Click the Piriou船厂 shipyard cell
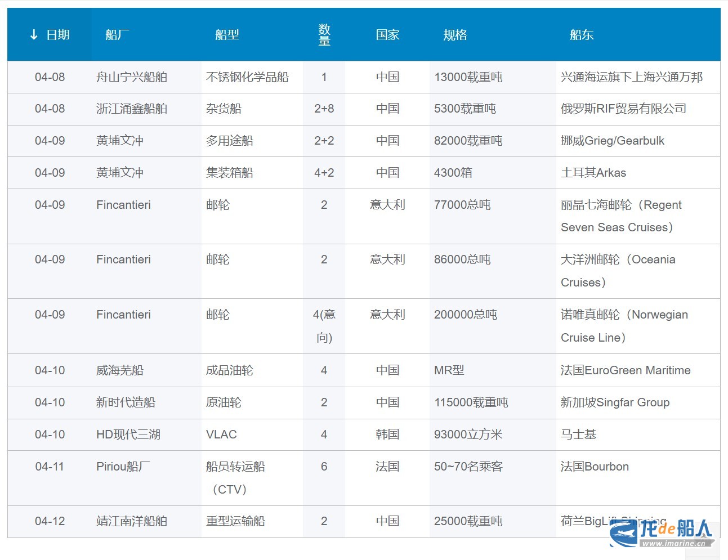Viewport: 728px width, 560px height. [x=123, y=467]
